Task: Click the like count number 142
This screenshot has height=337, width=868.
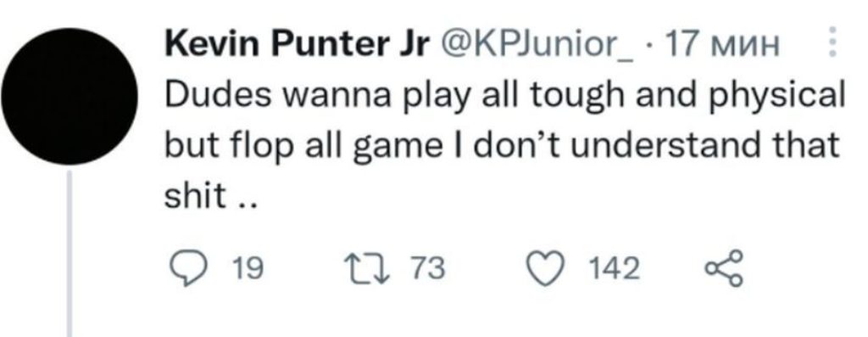Action: click(614, 269)
